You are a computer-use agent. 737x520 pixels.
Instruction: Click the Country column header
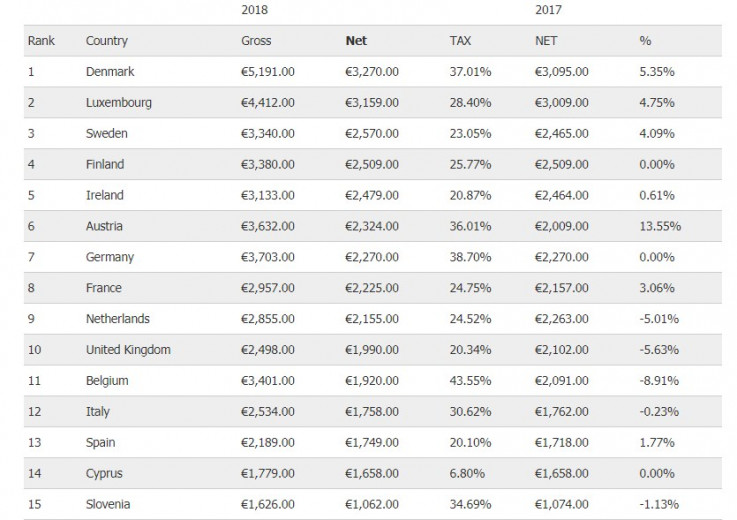[106, 41]
